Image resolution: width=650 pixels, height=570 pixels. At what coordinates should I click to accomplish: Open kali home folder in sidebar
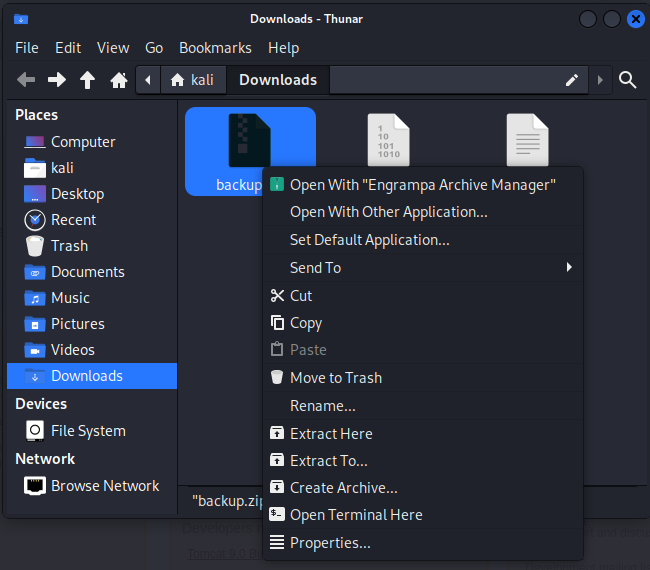coord(92,168)
